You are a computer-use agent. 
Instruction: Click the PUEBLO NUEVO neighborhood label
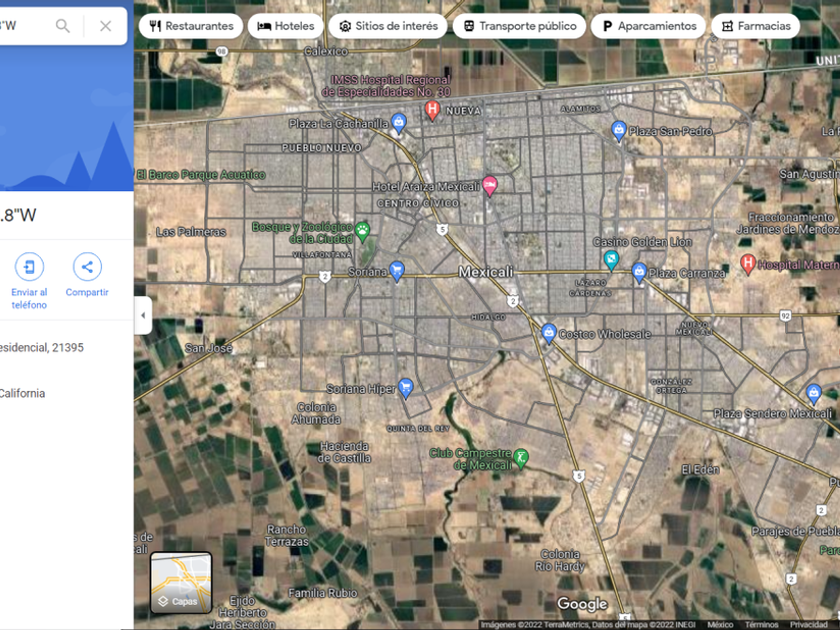pos(322,147)
